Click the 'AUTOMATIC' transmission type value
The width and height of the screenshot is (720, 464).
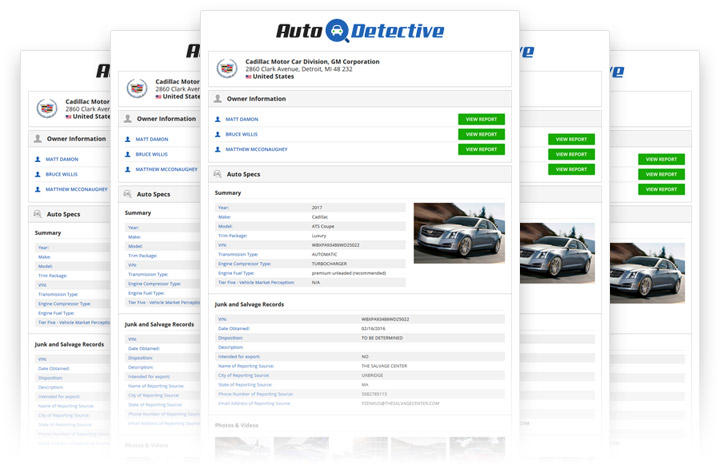click(324, 254)
